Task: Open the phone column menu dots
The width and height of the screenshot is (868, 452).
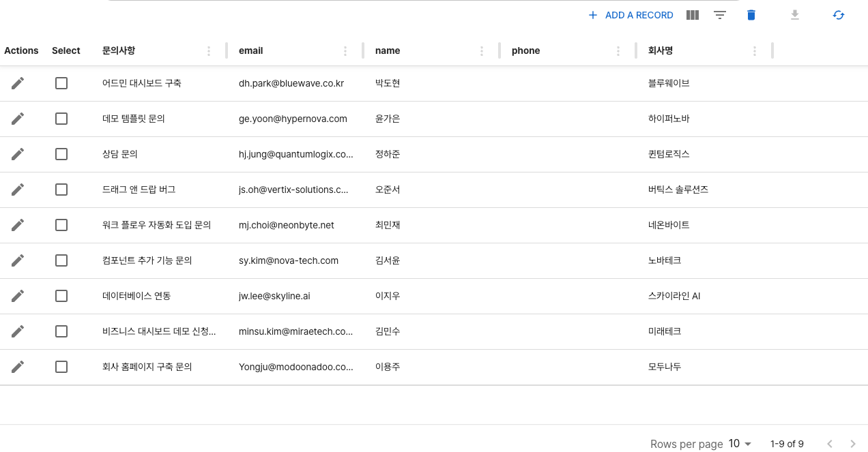Action: [x=618, y=51]
